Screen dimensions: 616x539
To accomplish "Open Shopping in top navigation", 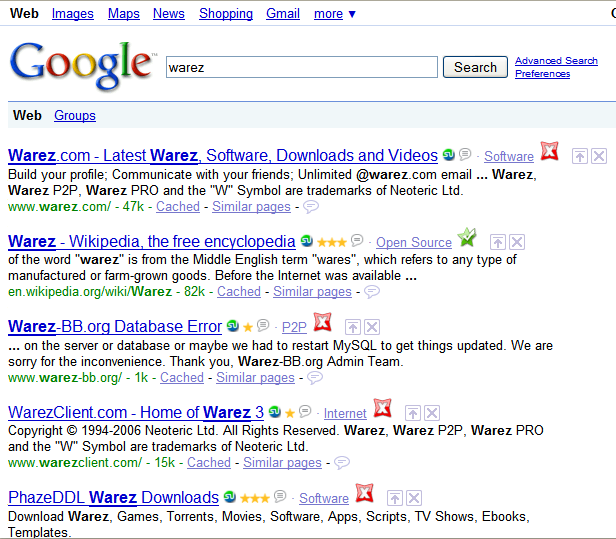I will coord(226,14).
